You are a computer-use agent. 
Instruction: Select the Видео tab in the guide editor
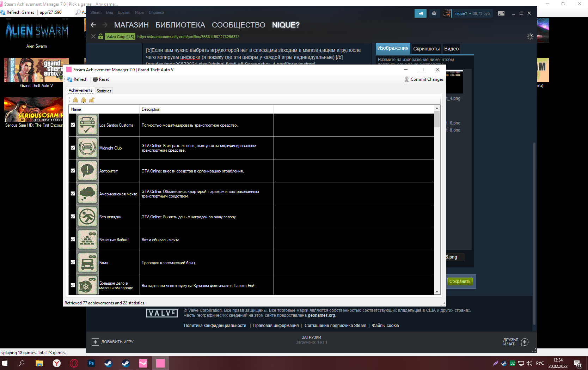pyautogui.click(x=452, y=49)
